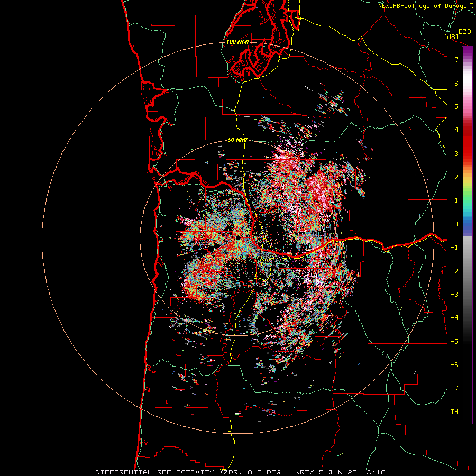This screenshot has height=476, width=476.
Task: Click the TH label on the color scale
Action: coord(454,412)
